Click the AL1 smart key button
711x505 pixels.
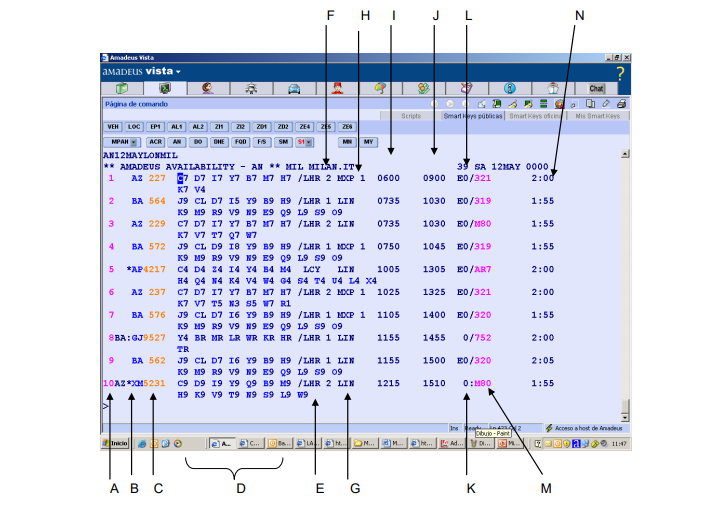point(177,127)
